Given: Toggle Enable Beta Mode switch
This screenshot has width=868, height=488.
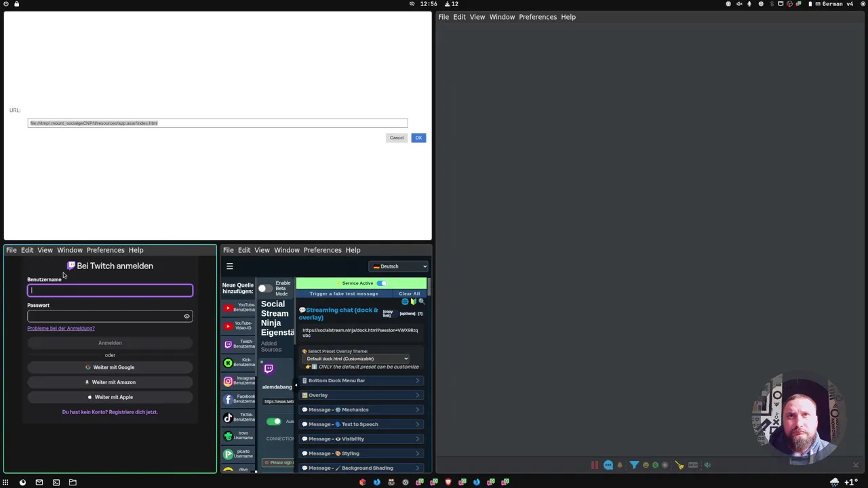Looking at the screenshot, I should tap(265, 289).
